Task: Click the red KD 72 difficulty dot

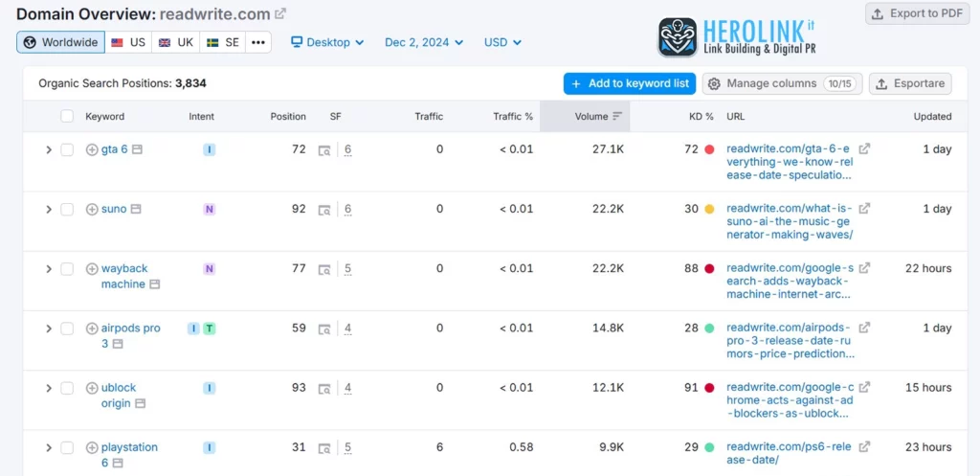Action: pos(709,149)
